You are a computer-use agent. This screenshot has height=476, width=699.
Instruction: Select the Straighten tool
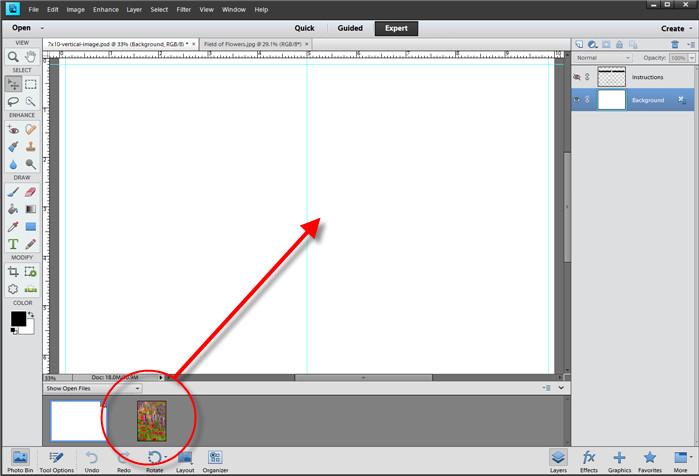click(30, 289)
